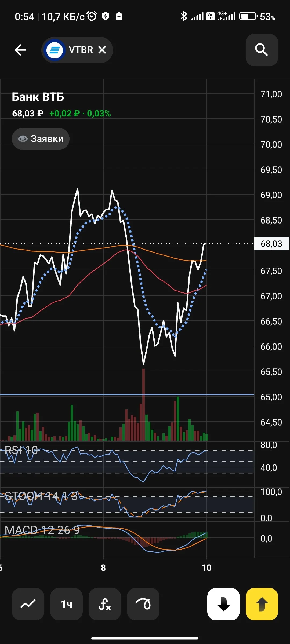Tap date marker 8 on time axis

[103, 568]
